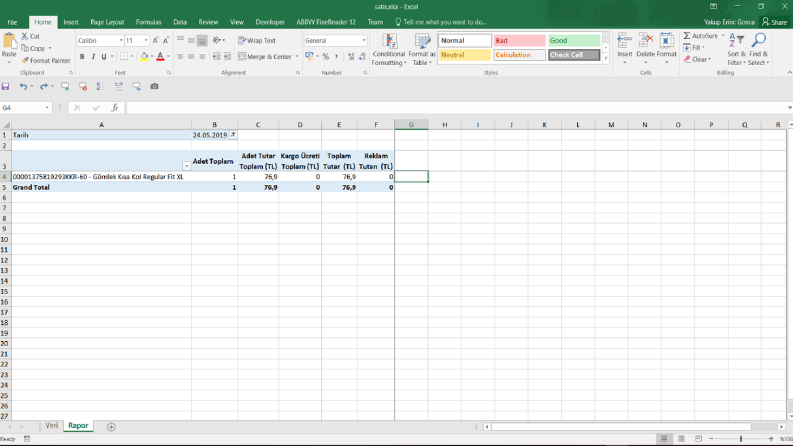Switch to Page Layout view icon
Screen dimensions: 793x446
point(681,439)
